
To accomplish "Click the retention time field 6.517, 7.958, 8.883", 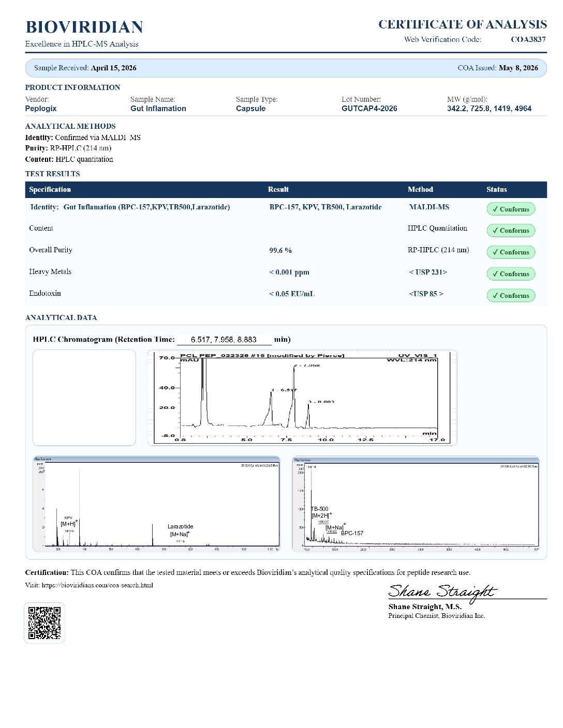I will [224, 340].
